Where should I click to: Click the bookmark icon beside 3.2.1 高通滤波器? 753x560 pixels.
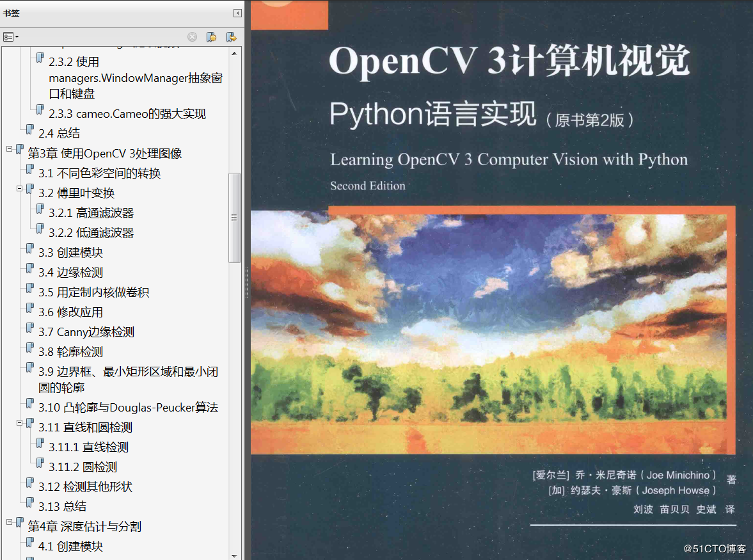point(40,209)
